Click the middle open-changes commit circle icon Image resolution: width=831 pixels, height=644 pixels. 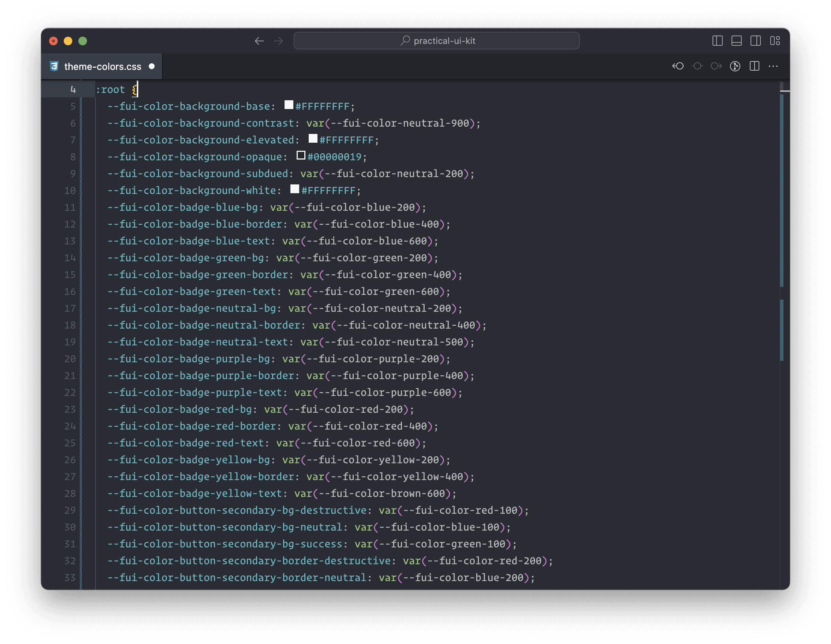pyautogui.click(x=697, y=66)
